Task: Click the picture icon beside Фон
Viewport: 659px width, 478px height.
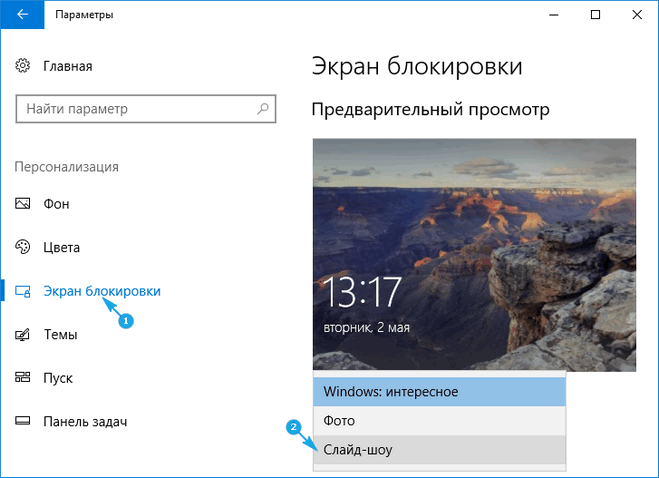Action: (23, 203)
